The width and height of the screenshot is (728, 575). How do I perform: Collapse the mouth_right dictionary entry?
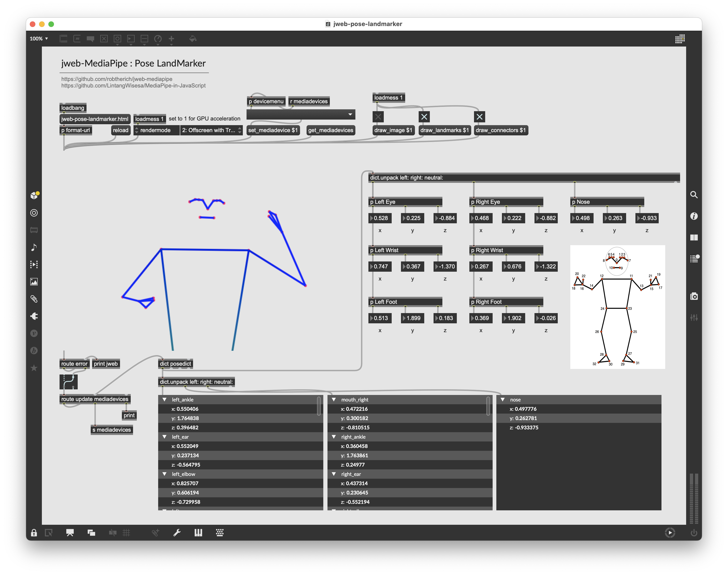tap(334, 400)
